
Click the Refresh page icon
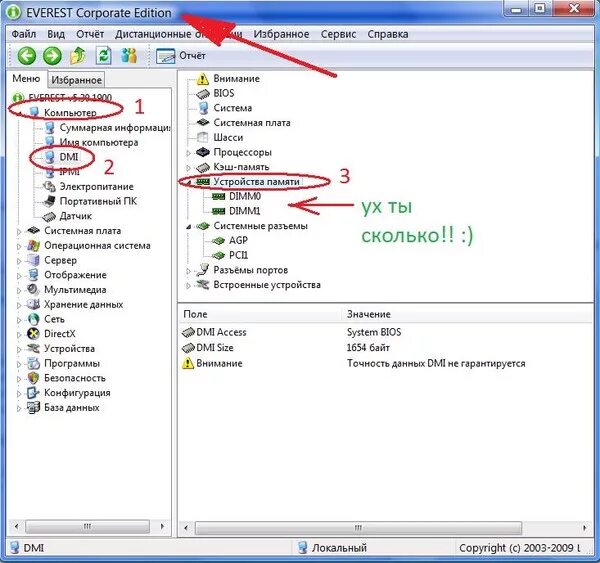click(103, 56)
